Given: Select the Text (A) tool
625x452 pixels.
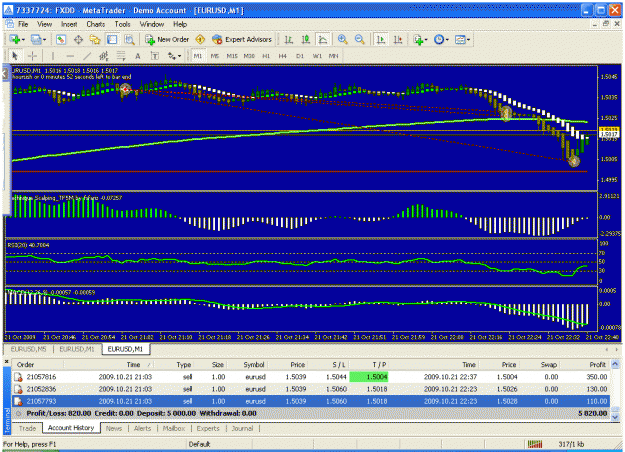Looking at the screenshot, I should 138,56.
